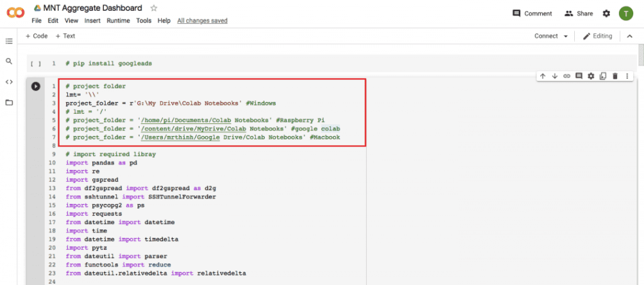Click the Macbook project_folder comment line
Image resolution: width=644 pixels, height=285 pixels.
tap(203, 137)
